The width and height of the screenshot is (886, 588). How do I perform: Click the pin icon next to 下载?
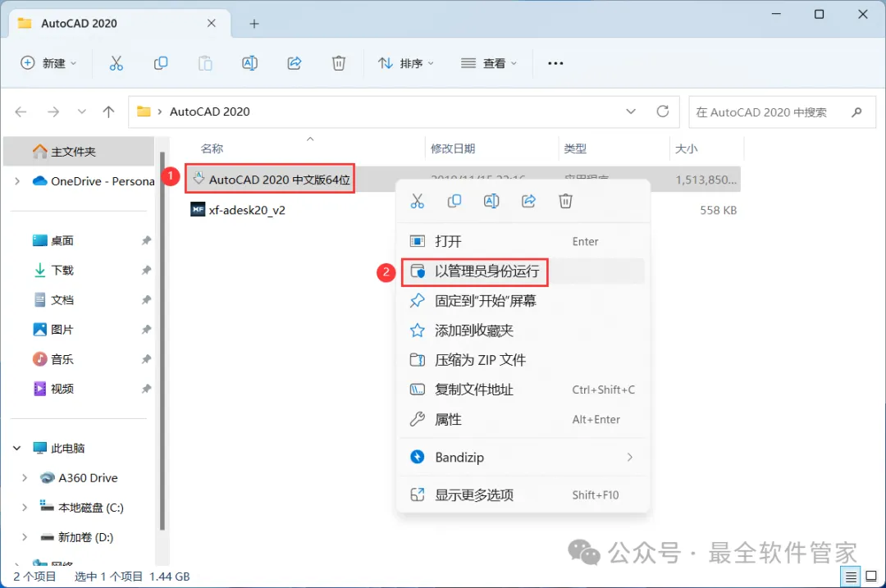(x=146, y=270)
